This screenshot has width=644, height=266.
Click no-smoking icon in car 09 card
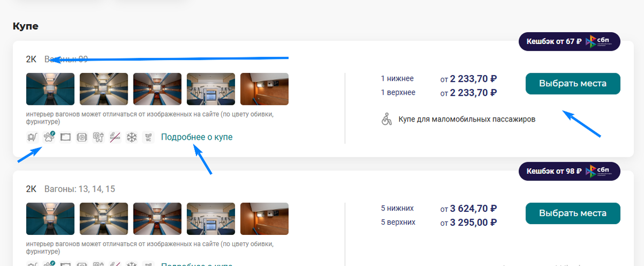coord(115,137)
